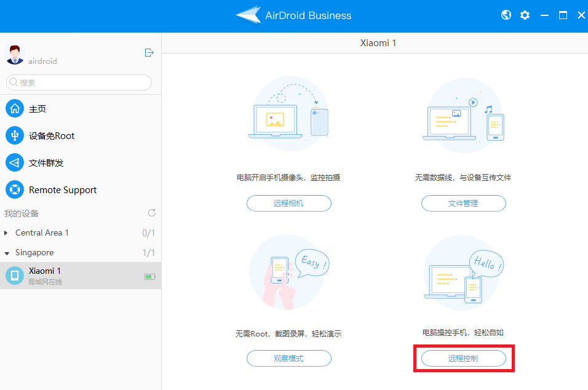
Task: Click the sign-out icon beside airdroid
Action: (149, 52)
